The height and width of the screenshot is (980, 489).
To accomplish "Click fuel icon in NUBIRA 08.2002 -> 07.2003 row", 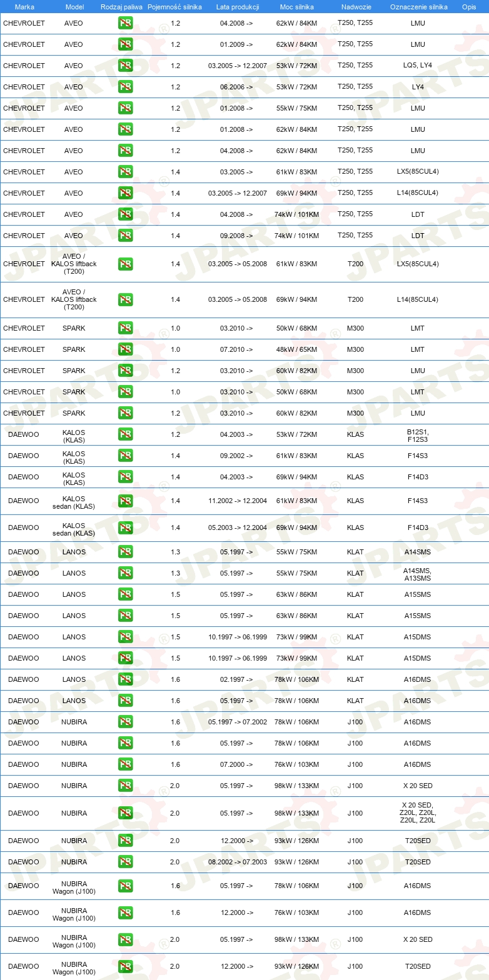I will coord(125,862).
